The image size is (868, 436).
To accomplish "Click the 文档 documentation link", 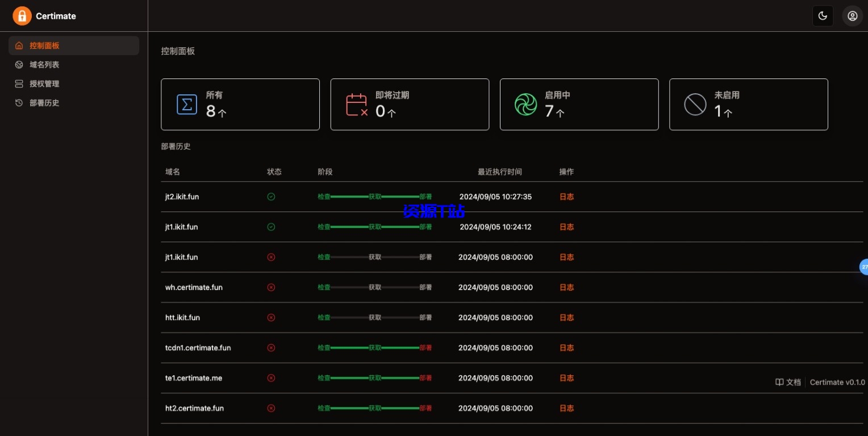I will click(788, 382).
